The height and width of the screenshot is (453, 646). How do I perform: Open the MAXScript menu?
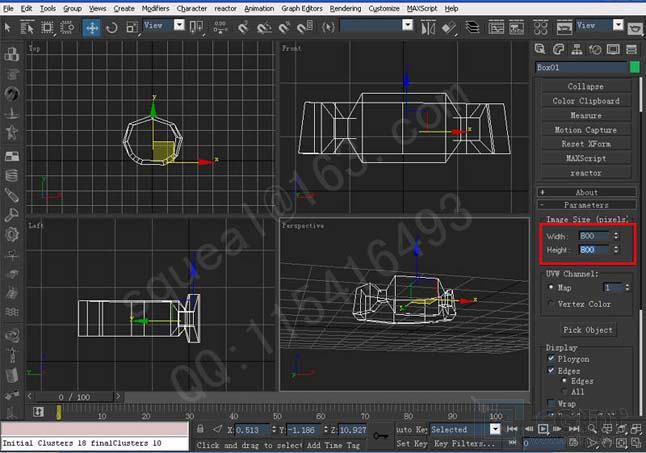[x=422, y=8]
